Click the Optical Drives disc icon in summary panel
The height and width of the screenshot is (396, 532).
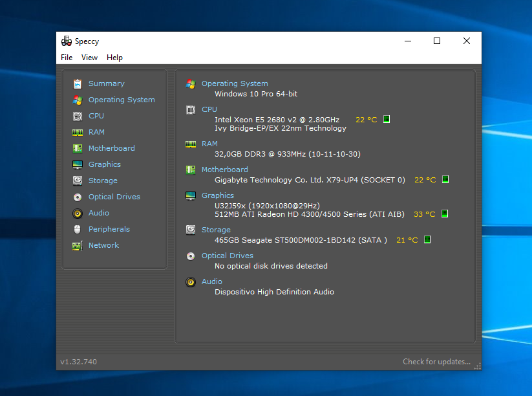[191, 256]
